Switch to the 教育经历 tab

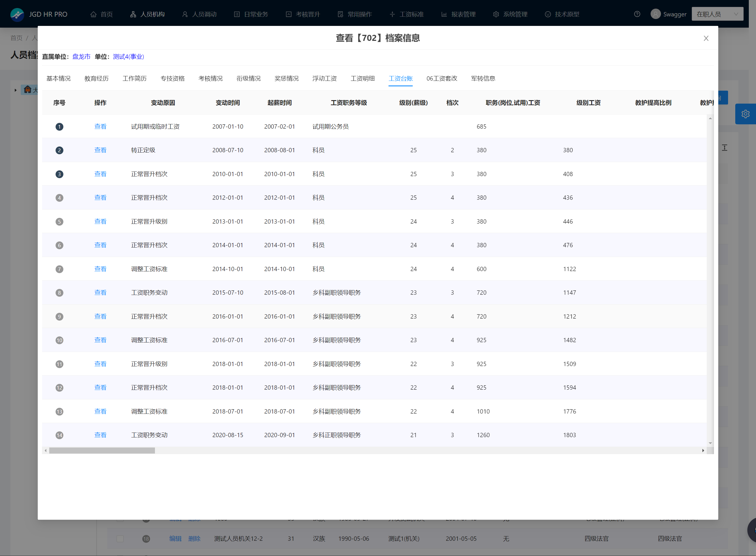[x=96, y=78]
